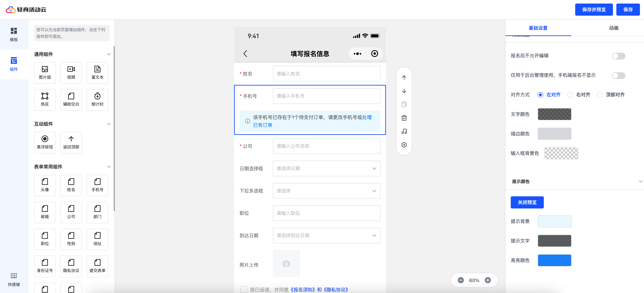Add the 地址 address form field
The image size is (644, 293).
97,239
